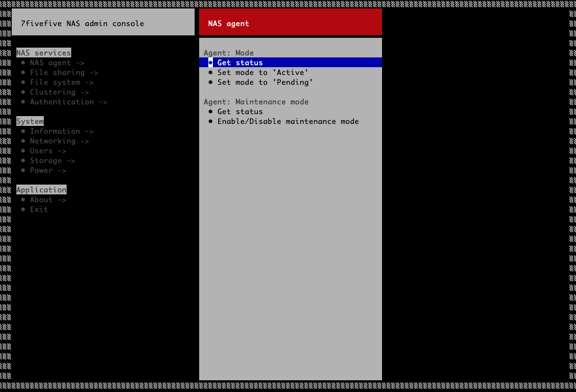The height and width of the screenshot is (392, 576).
Task: Expand the File sharing menu entry
Action: [63, 72]
